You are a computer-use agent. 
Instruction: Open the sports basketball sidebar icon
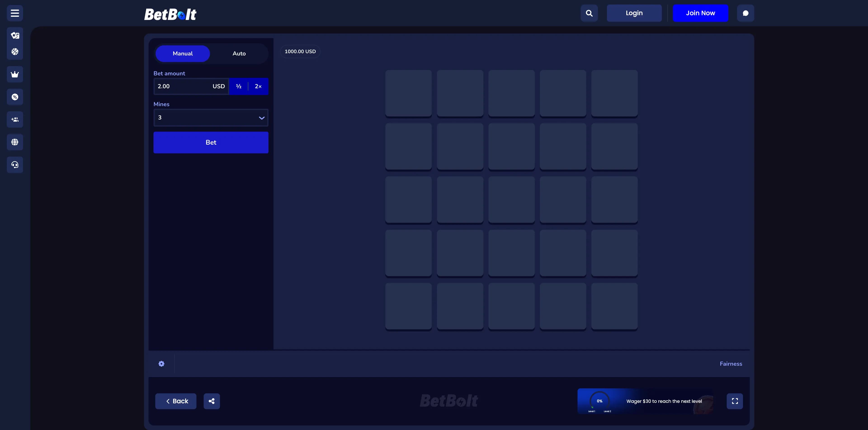tap(15, 52)
